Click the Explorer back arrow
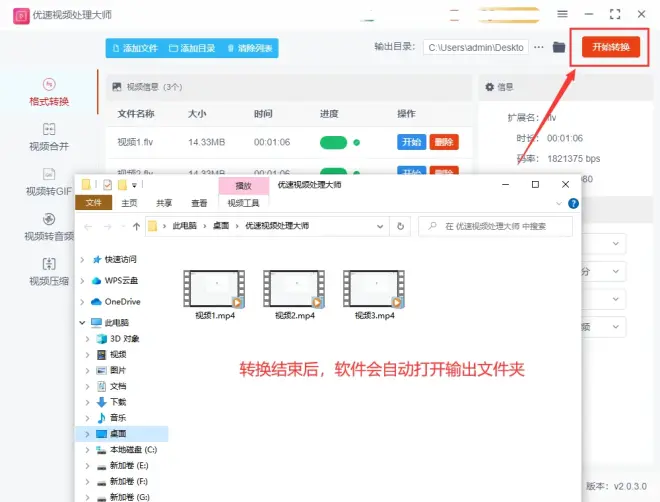Viewport: 660px width, 502px height. pos(88,227)
